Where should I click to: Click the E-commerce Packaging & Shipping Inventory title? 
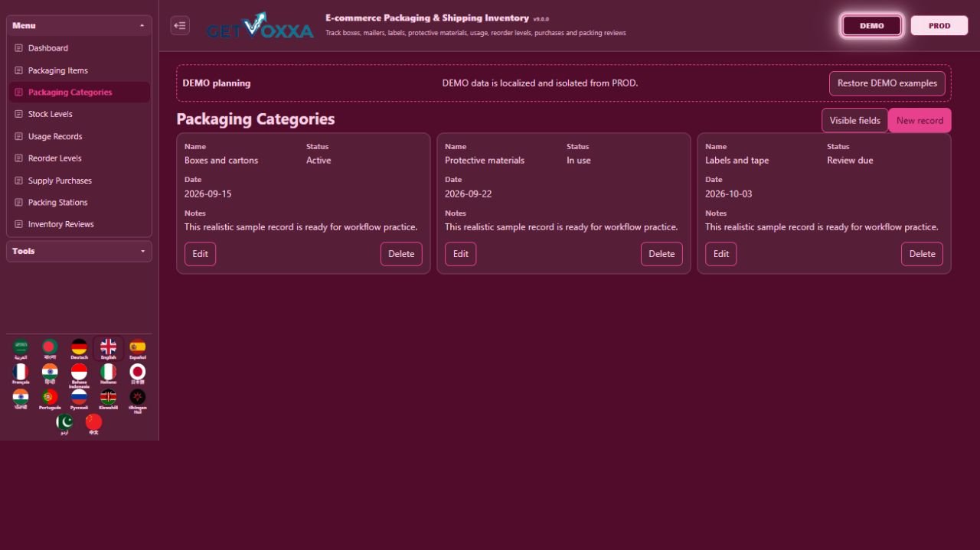(x=426, y=18)
